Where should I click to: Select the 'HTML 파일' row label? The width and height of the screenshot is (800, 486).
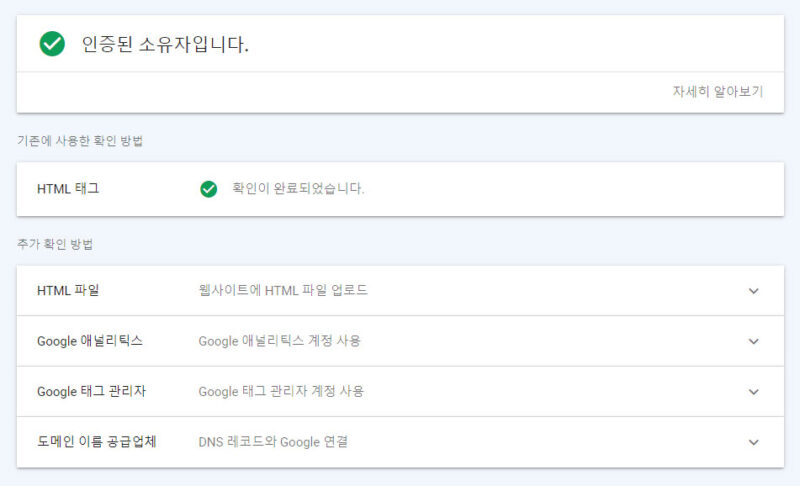68,291
